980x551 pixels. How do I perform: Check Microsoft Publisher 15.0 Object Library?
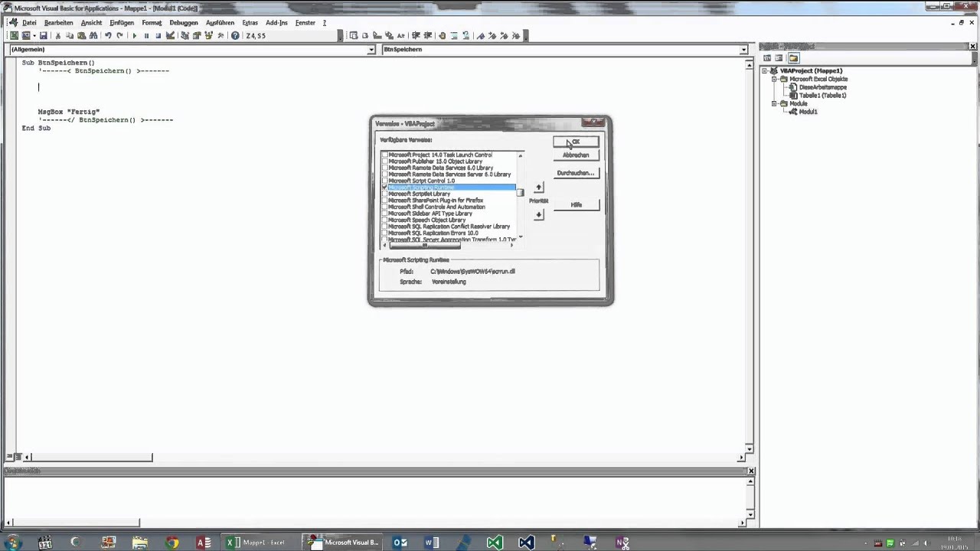point(384,161)
